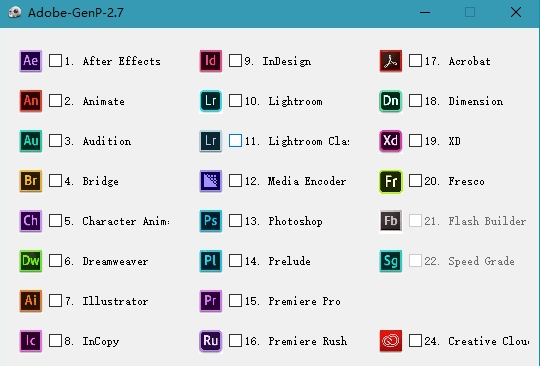Tick the 2. Animate checkbox
The height and width of the screenshot is (366, 540).
click(x=55, y=101)
